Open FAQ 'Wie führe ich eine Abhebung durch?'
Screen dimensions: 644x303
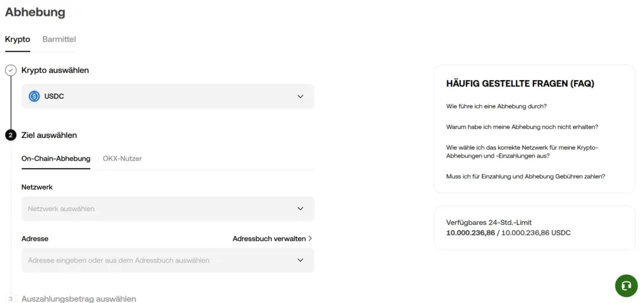pos(496,106)
